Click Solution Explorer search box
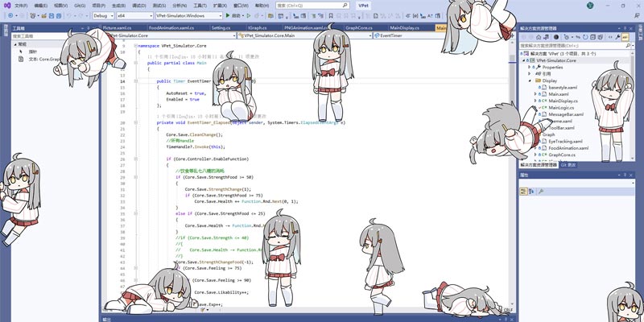 click(574, 45)
